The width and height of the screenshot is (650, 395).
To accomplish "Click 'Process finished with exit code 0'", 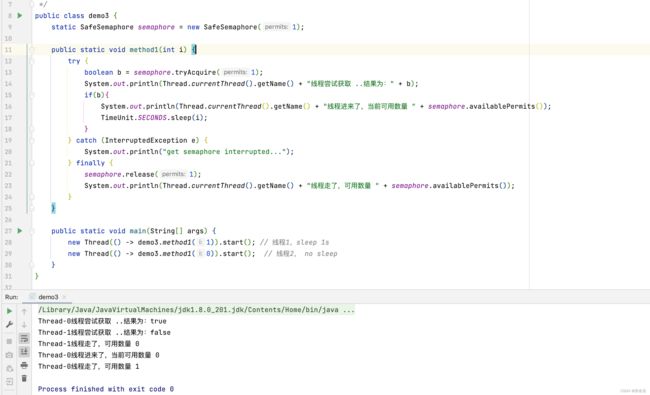I will [106, 389].
